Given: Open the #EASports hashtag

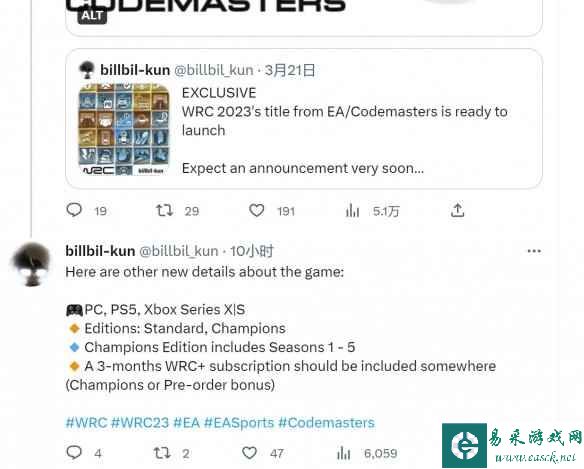Looking at the screenshot, I should 239,423.
